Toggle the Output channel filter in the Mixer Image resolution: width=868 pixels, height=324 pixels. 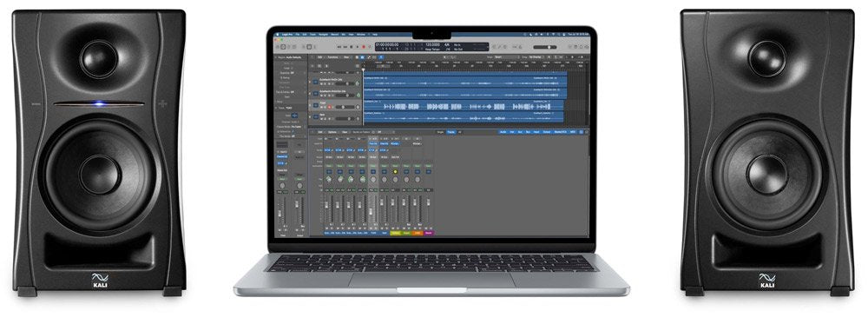[x=547, y=132]
